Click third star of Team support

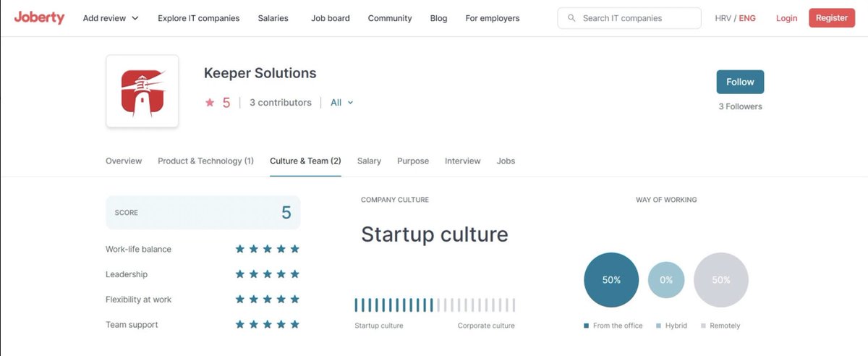pyautogui.click(x=268, y=325)
